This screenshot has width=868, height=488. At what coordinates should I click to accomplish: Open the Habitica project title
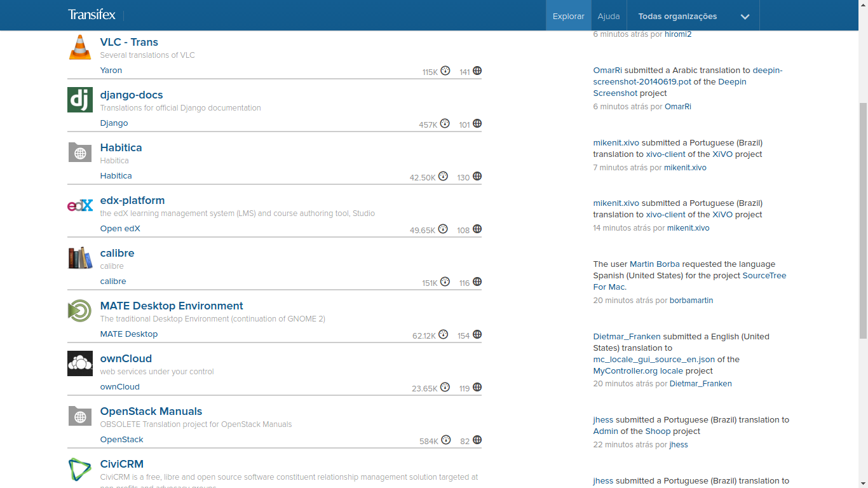point(121,147)
